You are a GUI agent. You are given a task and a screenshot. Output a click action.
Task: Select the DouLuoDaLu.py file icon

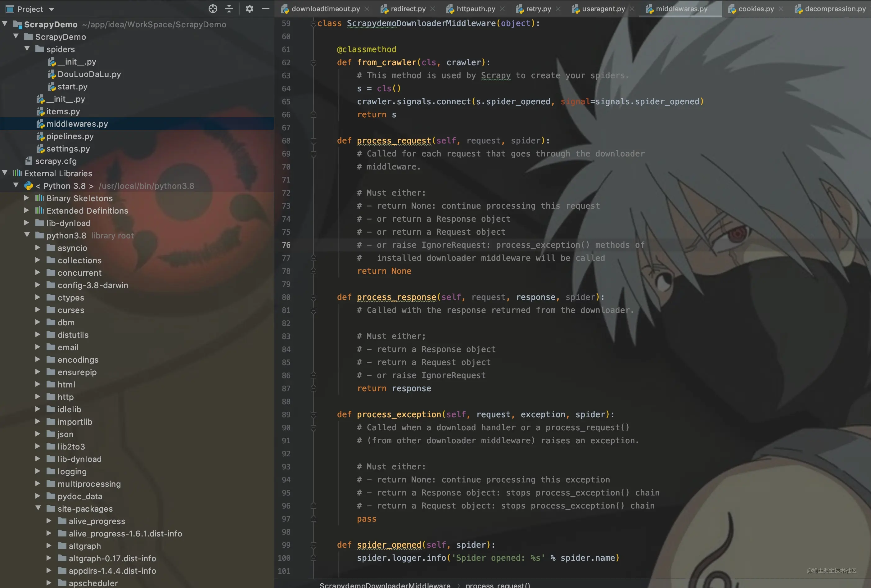tap(52, 74)
